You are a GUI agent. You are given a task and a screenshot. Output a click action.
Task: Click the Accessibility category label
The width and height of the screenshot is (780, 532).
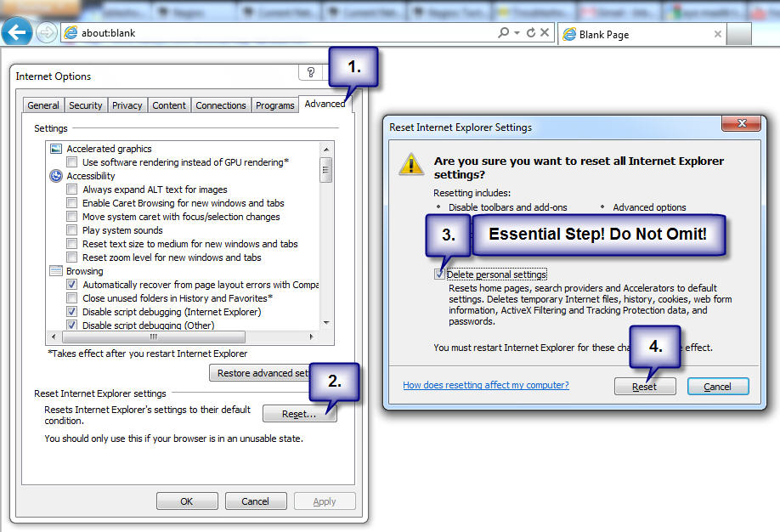(x=91, y=176)
